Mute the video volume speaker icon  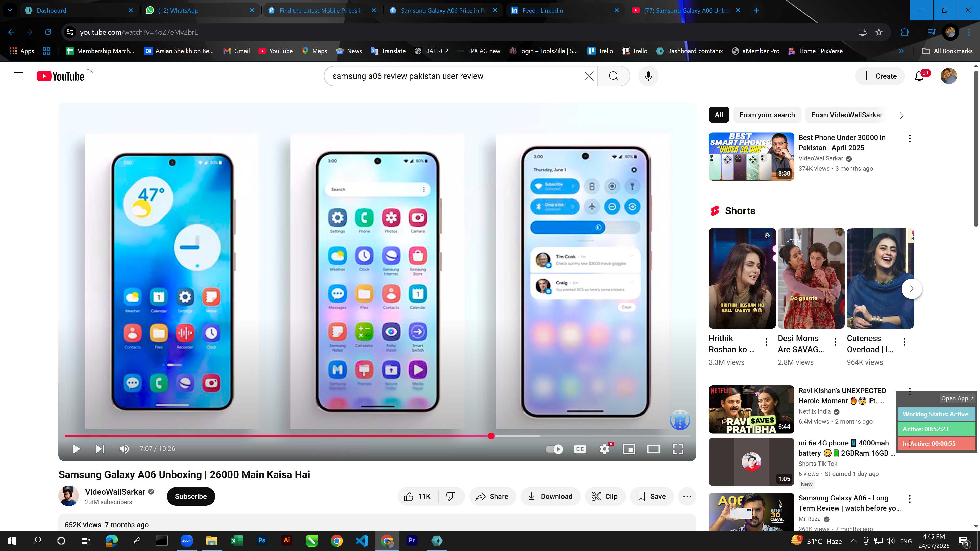coord(124,449)
